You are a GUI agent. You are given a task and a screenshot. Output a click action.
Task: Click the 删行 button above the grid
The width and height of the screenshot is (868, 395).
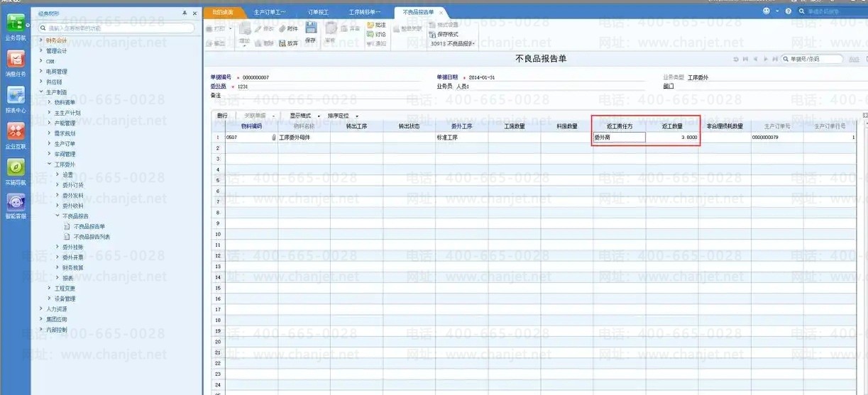(x=222, y=116)
